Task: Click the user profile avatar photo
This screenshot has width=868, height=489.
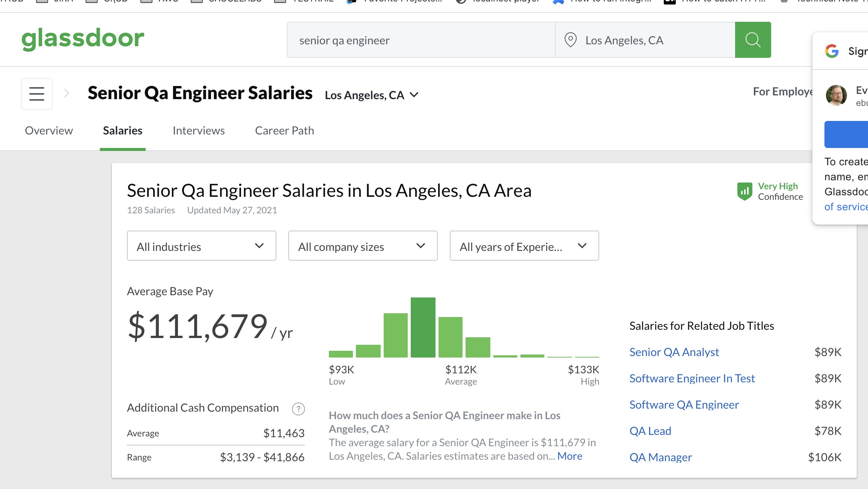Action: (x=836, y=95)
